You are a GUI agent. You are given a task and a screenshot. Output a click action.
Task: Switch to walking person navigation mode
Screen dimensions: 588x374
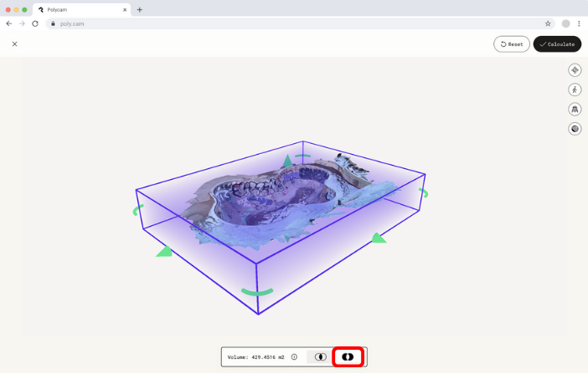click(575, 90)
